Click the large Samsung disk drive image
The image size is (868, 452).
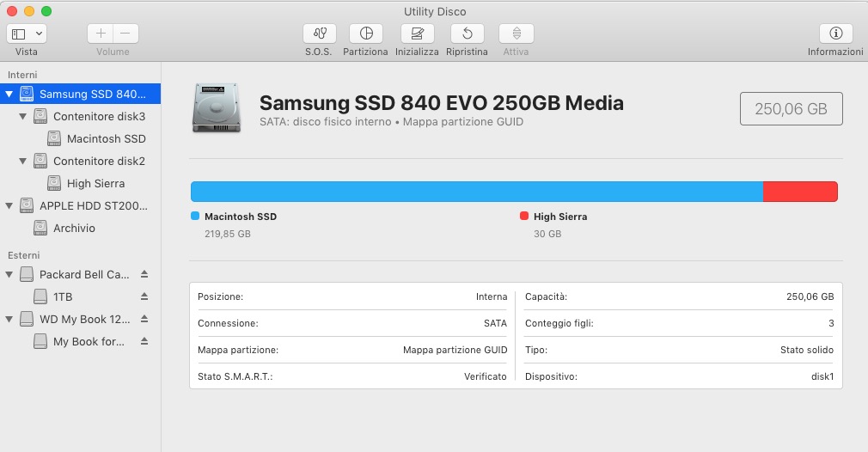coord(217,108)
